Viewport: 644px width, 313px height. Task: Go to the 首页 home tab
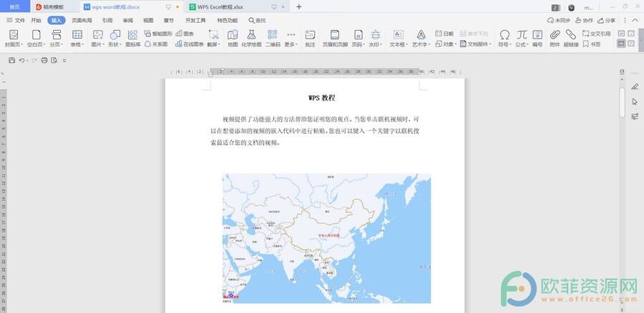pyautogui.click(x=15, y=7)
